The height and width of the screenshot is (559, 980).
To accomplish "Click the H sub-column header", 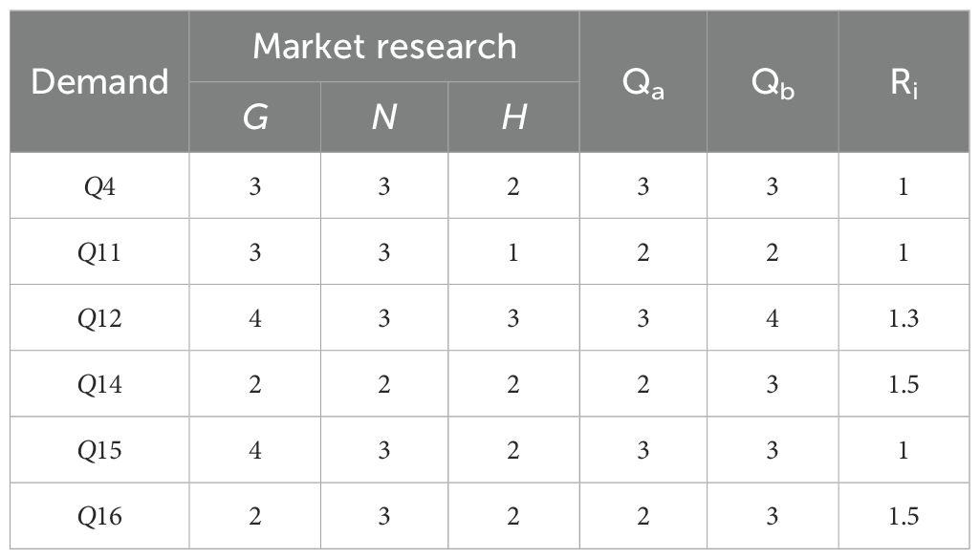I will [513, 118].
